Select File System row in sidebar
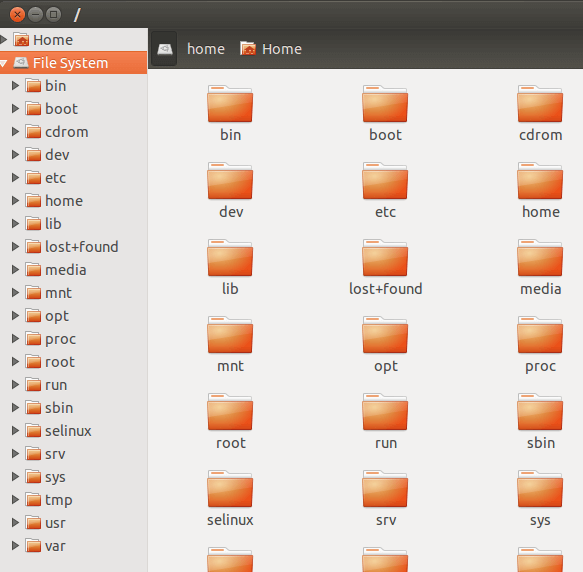 (x=74, y=63)
